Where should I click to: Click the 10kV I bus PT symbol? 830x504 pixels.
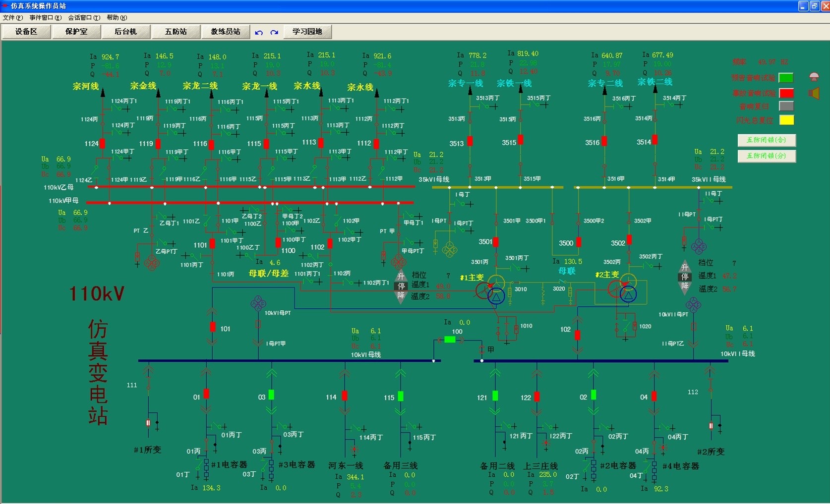[258, 303]
